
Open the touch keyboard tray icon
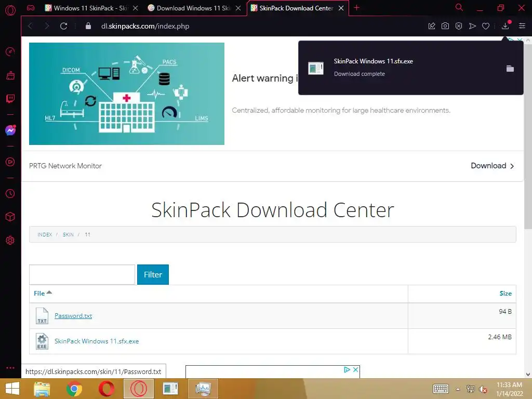[x=441, y=389]
